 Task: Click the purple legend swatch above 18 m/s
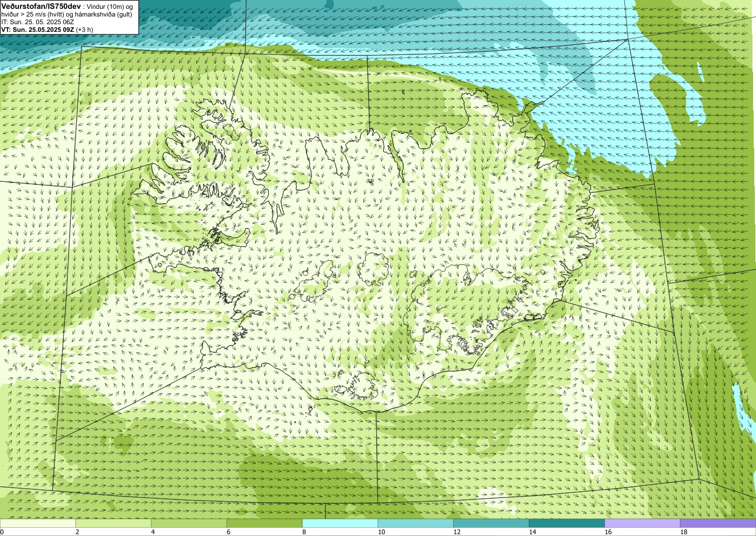tap(718, 523)
